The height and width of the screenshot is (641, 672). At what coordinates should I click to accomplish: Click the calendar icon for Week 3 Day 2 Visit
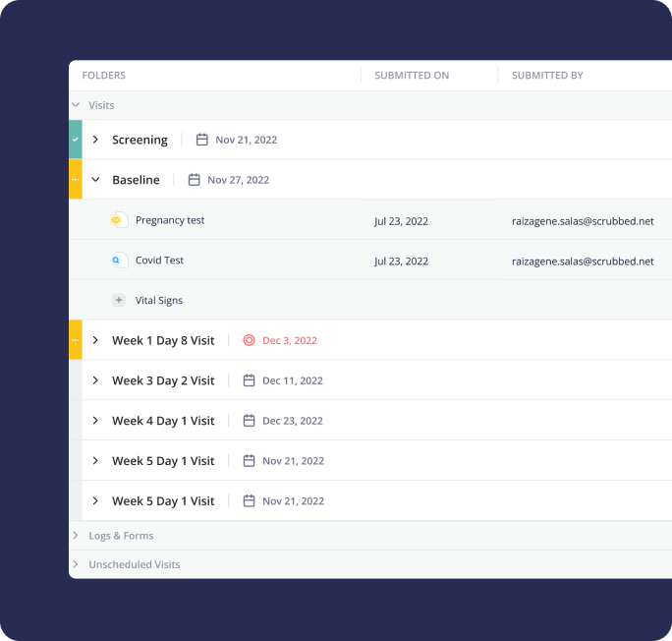pyautogui.click(x=249, y=380)
